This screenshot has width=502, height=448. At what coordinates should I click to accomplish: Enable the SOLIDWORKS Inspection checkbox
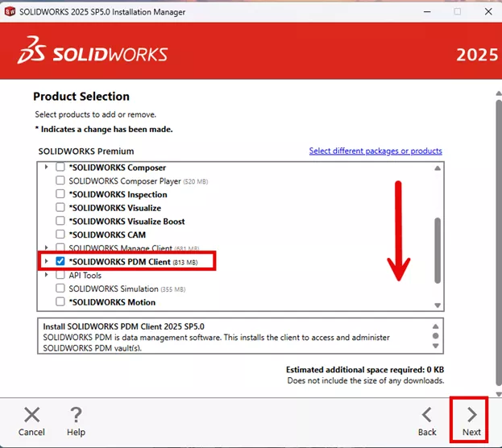coord(60,193)
